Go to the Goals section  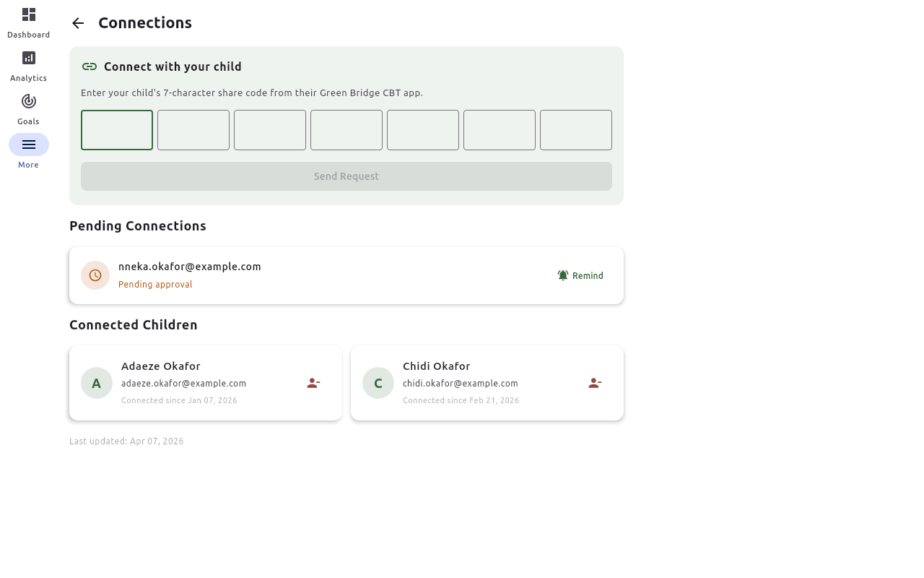coord(29,109)
